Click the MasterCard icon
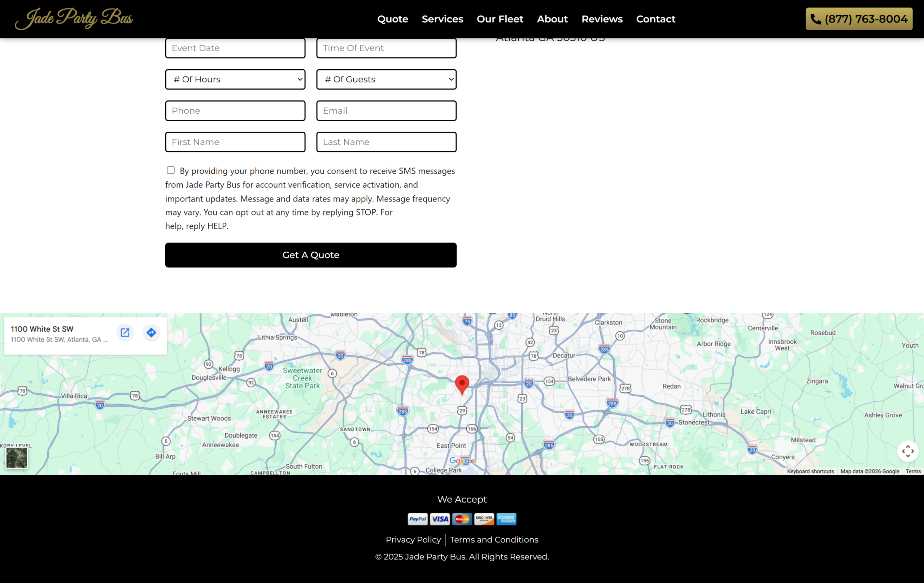 click(x=462, y=519)
